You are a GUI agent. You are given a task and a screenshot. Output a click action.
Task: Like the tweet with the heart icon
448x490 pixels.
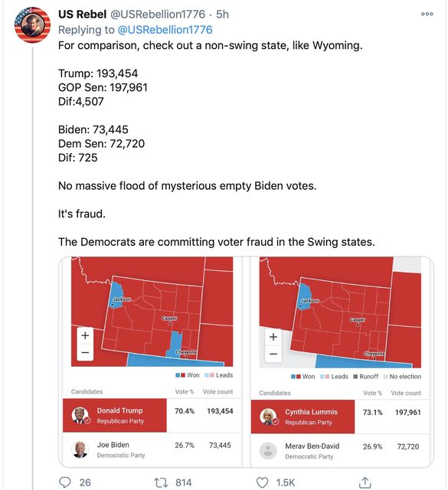[263, 482]
